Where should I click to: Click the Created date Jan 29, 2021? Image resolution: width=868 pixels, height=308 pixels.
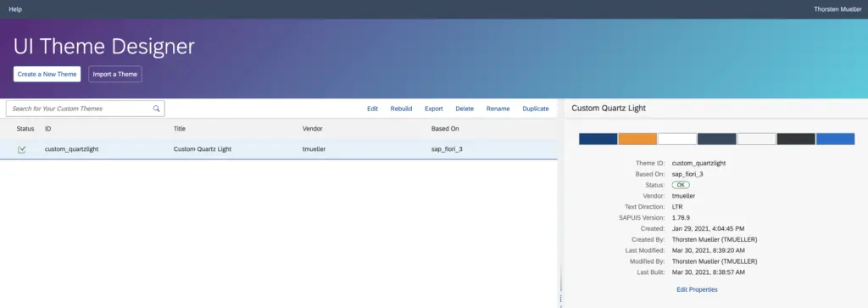[x=708, y=228]
